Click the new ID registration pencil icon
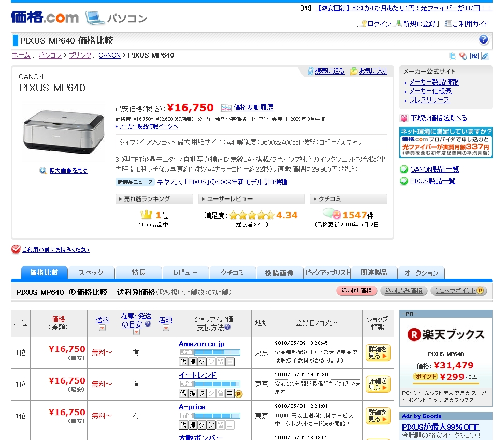 tap(398, 24)
